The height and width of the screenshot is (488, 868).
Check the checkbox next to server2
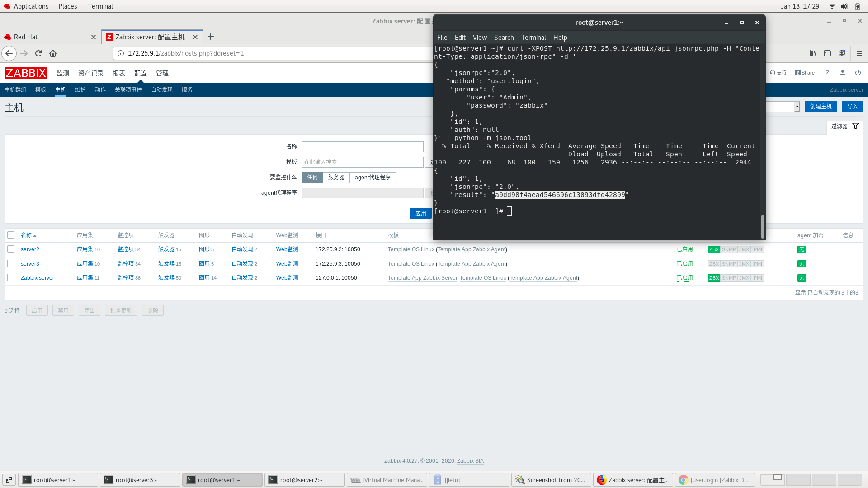pos(11,249)
